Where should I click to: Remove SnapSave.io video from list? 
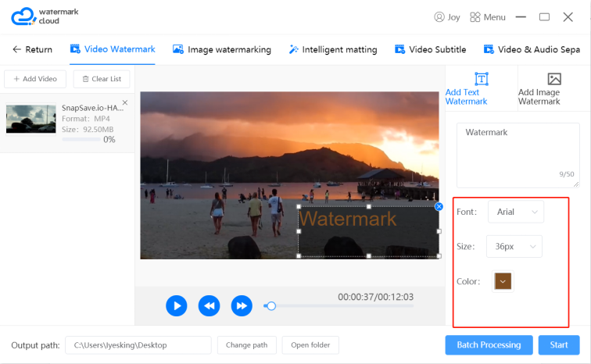125,102
